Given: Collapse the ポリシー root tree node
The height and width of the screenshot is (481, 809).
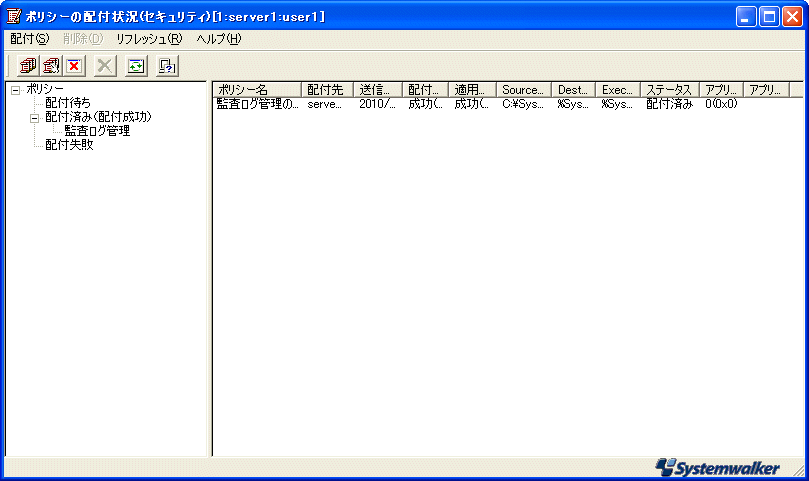Looking at the screenshot, I should click(x=15, y=90).
